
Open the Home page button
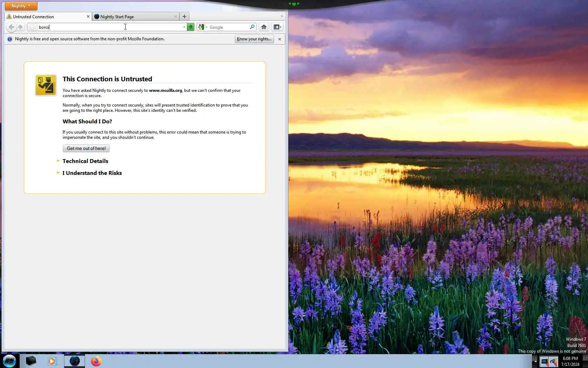click(x=264, y=27)
